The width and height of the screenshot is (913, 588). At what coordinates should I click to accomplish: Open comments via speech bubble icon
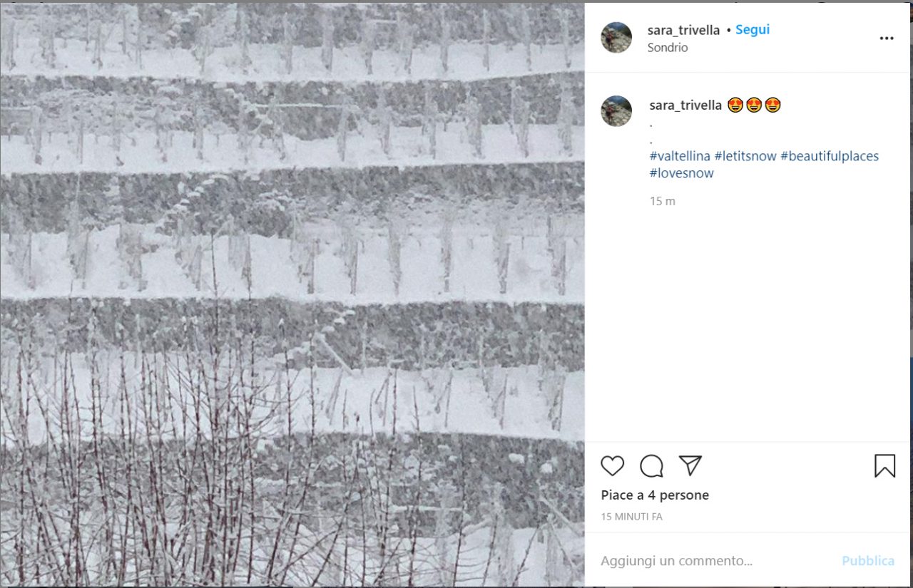coord(651,466)
